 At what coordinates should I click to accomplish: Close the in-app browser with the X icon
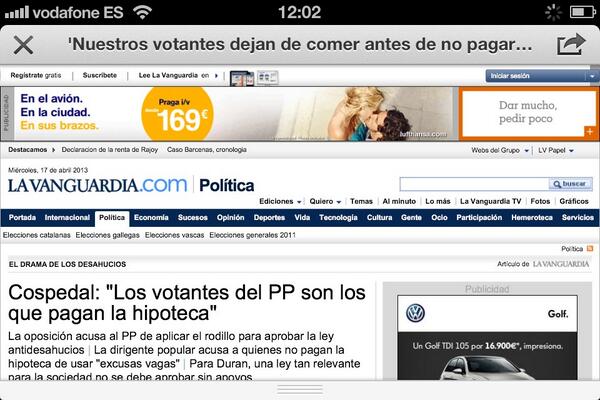[23, 45]
